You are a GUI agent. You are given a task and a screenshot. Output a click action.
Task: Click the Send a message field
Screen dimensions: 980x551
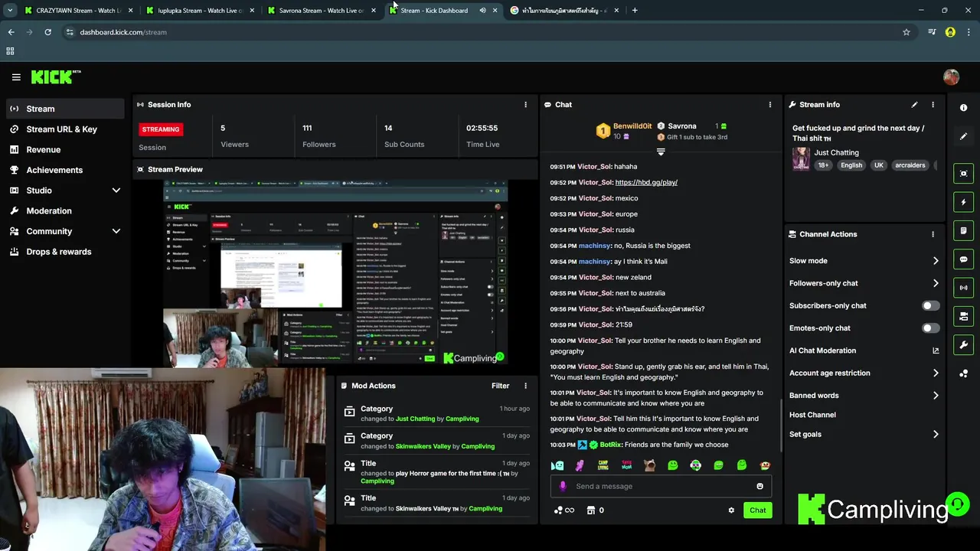[660, 486]
